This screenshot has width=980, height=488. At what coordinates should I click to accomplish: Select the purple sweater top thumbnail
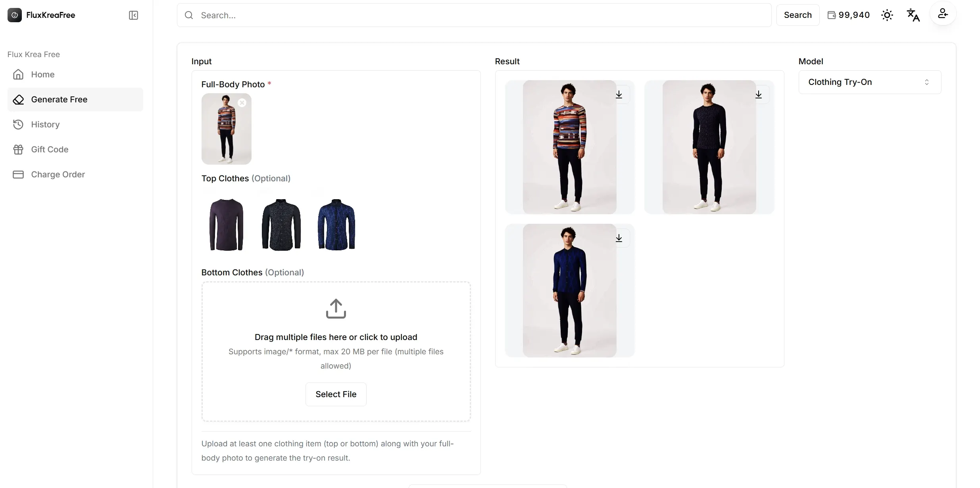coord(226,225)
